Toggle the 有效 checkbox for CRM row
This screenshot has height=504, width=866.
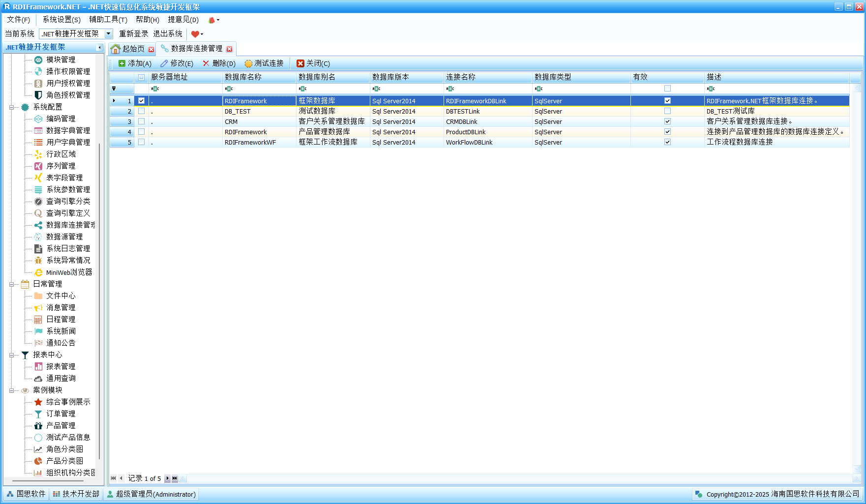tap(667, 121)
